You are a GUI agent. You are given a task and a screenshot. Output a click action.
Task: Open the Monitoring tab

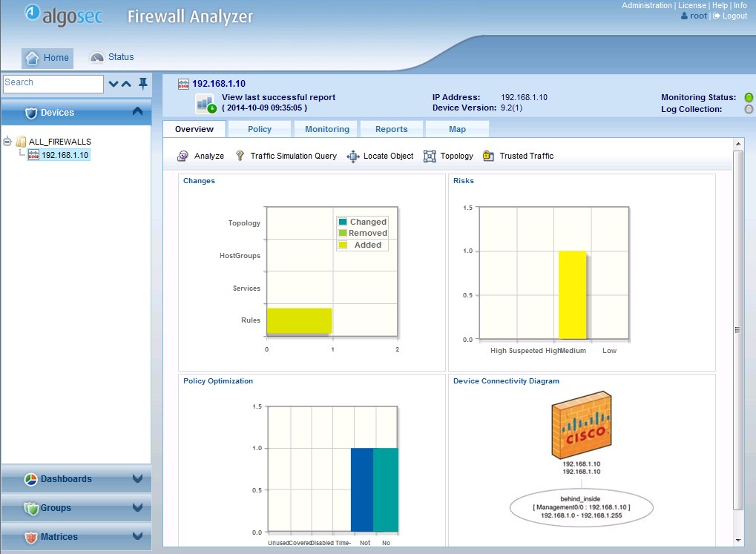pyautogui.click(x=327, y=129)
